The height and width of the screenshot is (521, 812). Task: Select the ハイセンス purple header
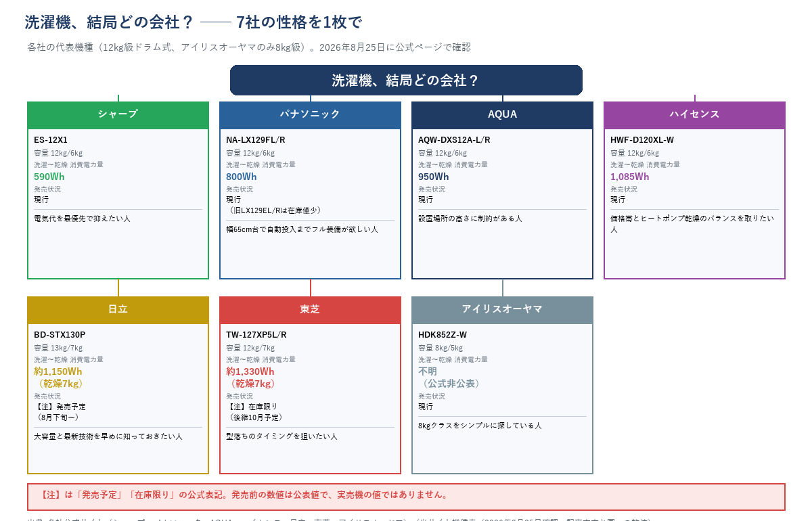click(x=694, y=115)
